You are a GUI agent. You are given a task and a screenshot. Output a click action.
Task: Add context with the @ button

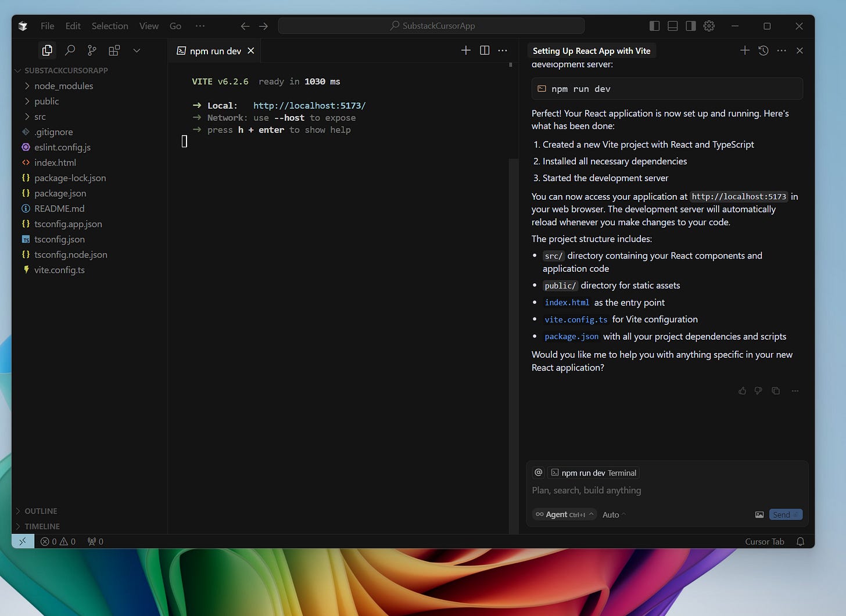[539, 473]
